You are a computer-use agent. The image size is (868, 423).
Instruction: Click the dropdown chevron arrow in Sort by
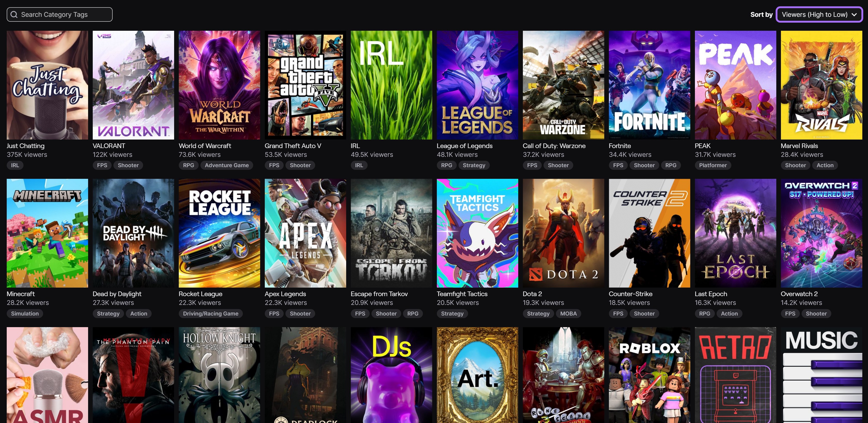(854, 14)
